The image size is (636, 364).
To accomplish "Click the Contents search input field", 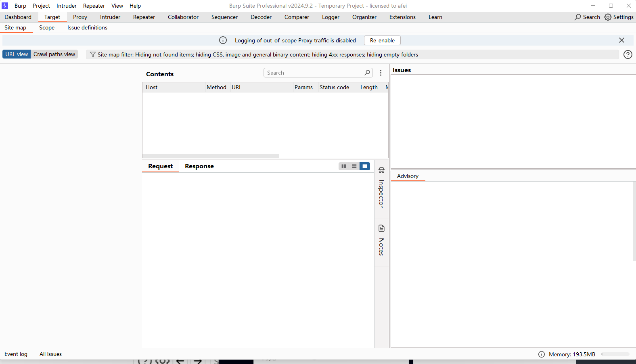I will (x=315, y=73).
